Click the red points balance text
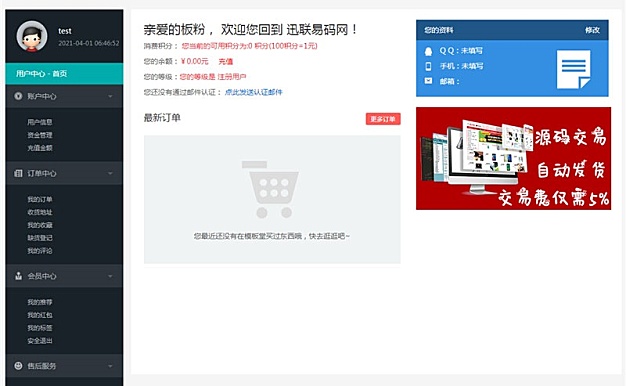Viewport: 626px width, 386px height. pyautogui.click(x=250, y=46)
